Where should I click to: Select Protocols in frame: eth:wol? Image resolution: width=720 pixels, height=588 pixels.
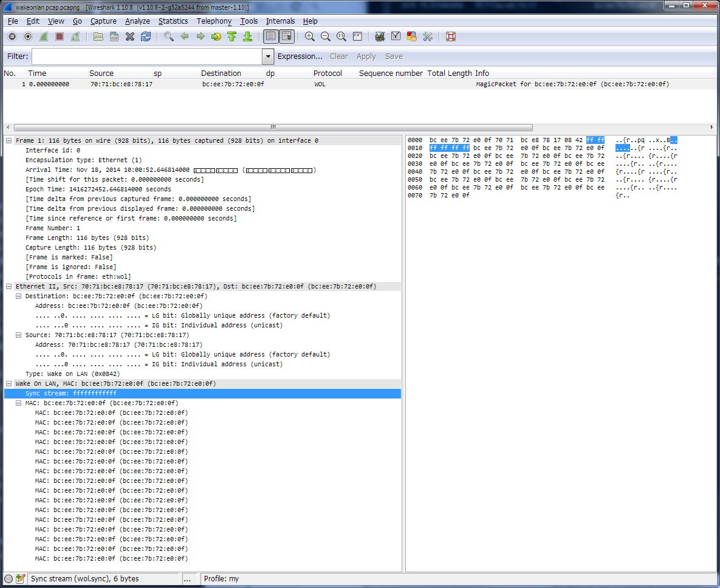[78, 277]
